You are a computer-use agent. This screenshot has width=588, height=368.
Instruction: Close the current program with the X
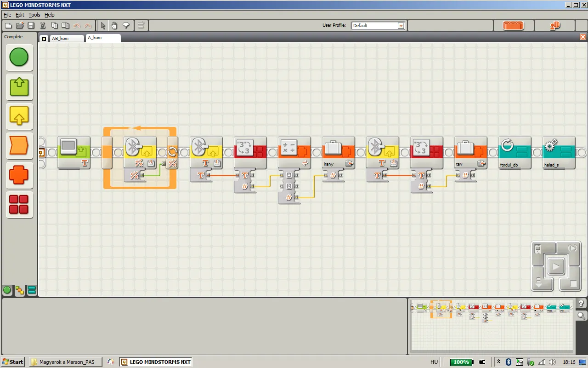[583, 37]
